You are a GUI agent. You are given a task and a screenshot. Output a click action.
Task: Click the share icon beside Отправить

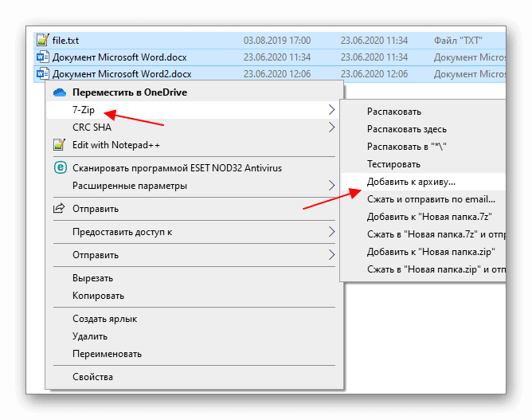(x=59, y=208)
